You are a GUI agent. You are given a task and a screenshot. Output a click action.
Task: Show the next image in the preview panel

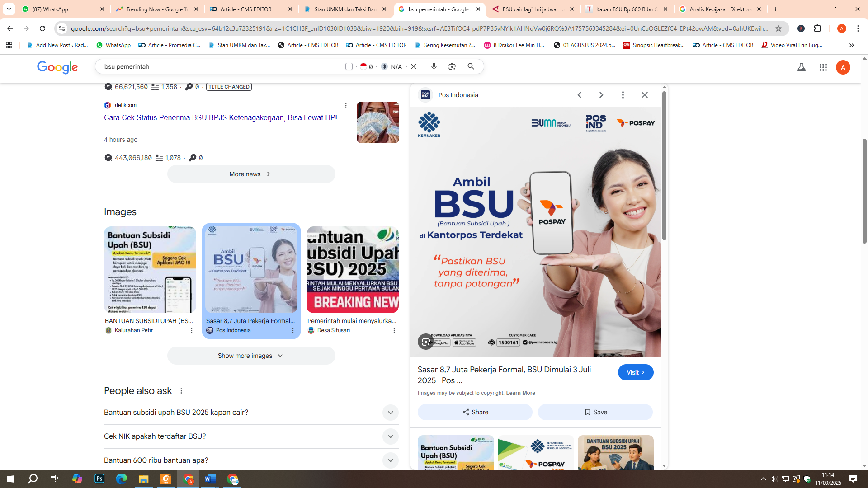[601, 95]
